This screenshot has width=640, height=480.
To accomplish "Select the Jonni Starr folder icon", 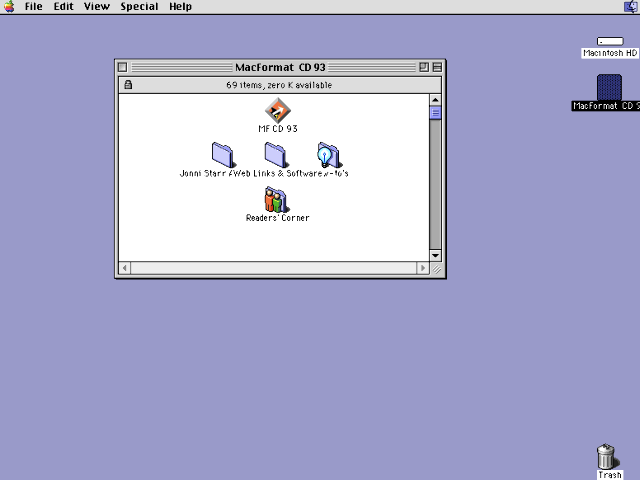I will pos(222,155).
